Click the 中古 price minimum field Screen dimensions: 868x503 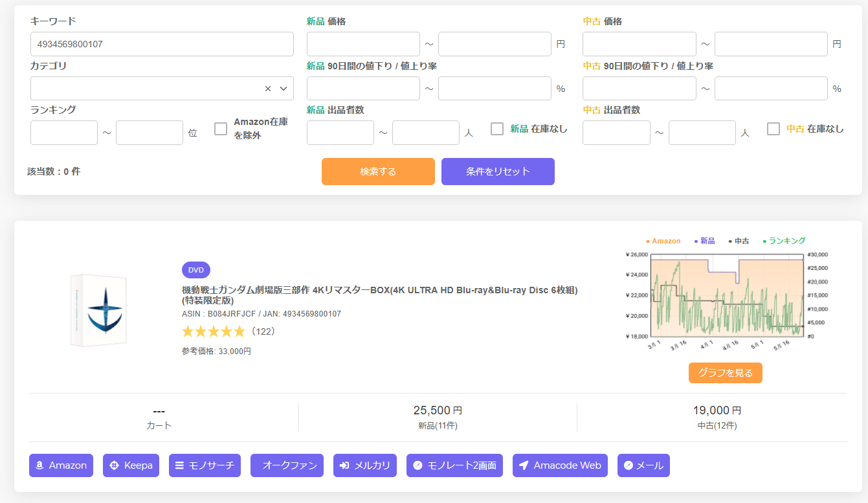(x=640, y=44)
